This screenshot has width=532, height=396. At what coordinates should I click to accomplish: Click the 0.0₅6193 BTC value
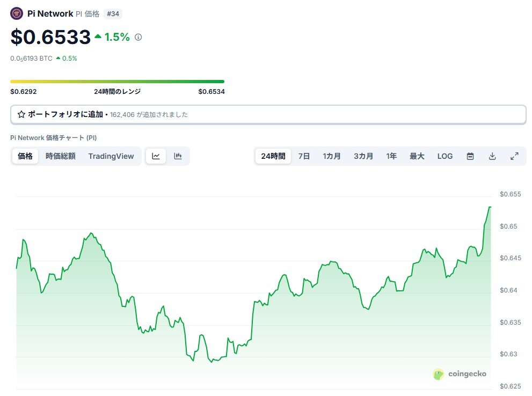pyautogui.click(x=31, y=58)
